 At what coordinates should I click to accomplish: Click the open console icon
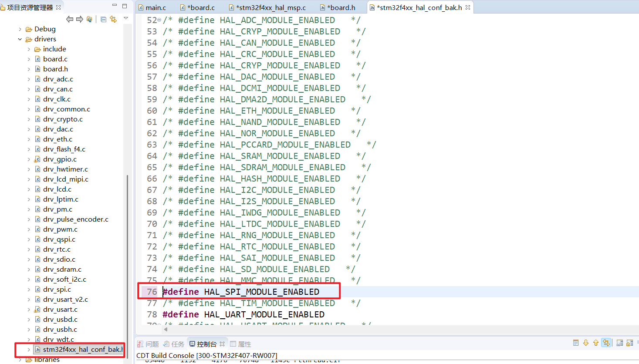click(630, 343)
